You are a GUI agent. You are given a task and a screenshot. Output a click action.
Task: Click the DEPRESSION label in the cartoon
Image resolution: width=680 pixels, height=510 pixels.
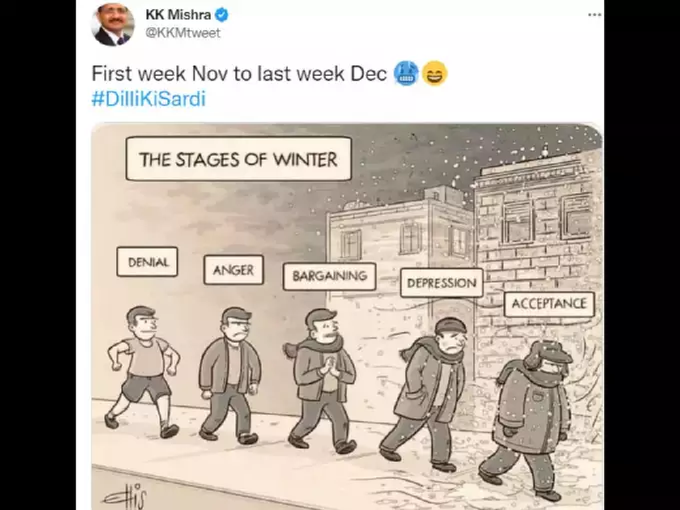(x=441, y=283)
